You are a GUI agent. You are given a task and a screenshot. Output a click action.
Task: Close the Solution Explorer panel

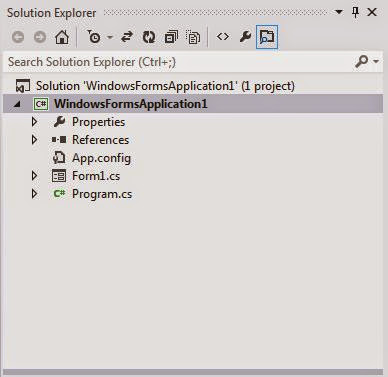(372, 13)
